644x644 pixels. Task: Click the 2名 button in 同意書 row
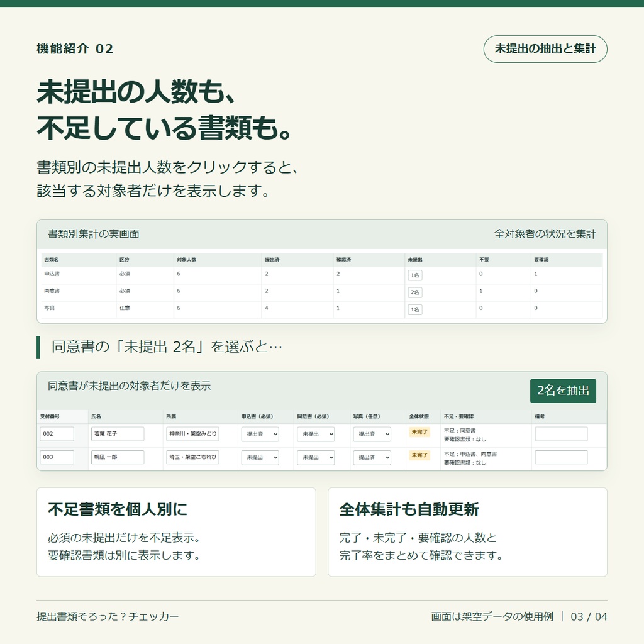[x=415, y=292]
